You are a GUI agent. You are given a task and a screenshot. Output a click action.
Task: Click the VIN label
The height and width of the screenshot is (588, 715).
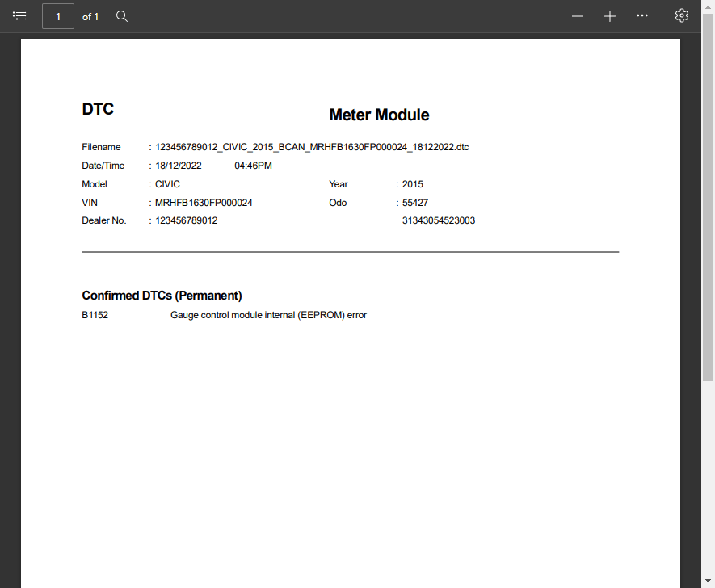90,203
